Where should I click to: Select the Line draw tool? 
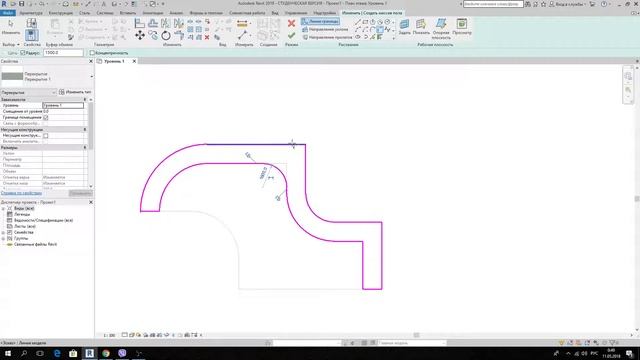click(358, 22)
